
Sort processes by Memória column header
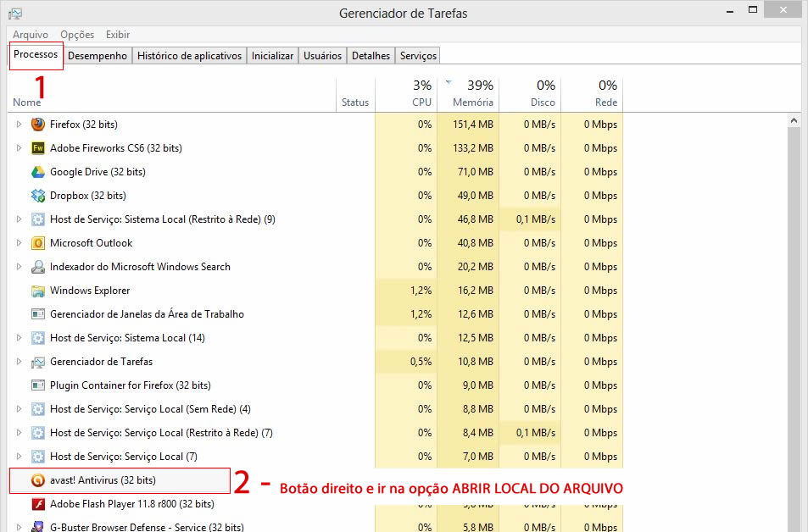click(x=472, y=102)
